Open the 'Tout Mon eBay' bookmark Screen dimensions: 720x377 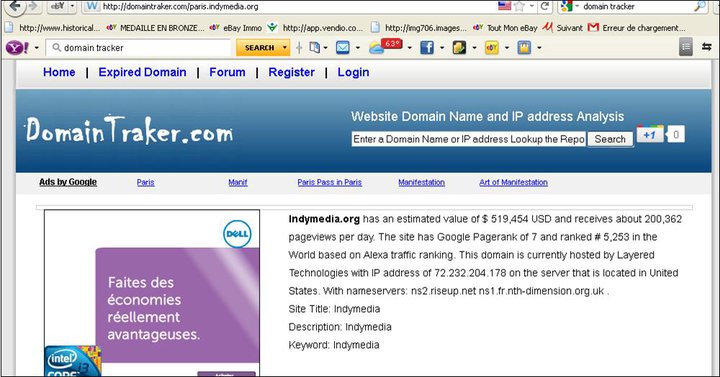[x=505, y=28]
